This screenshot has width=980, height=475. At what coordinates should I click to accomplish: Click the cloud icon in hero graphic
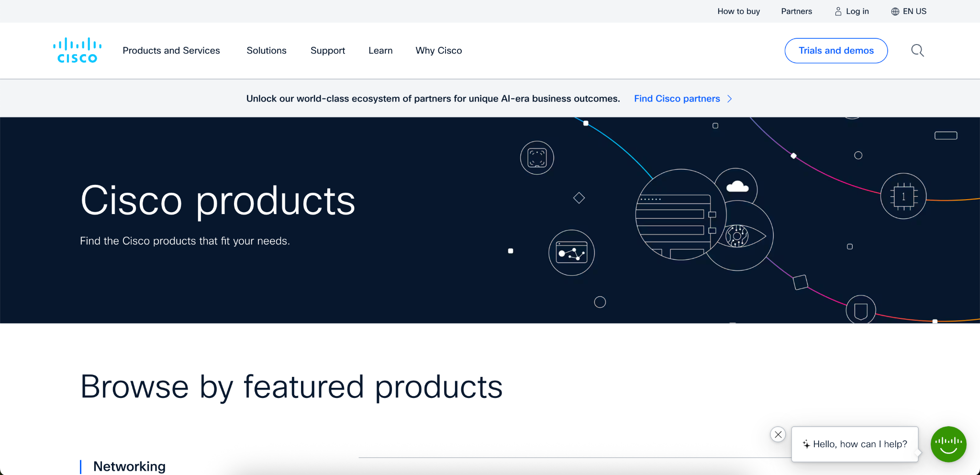[x=737, y=186]
